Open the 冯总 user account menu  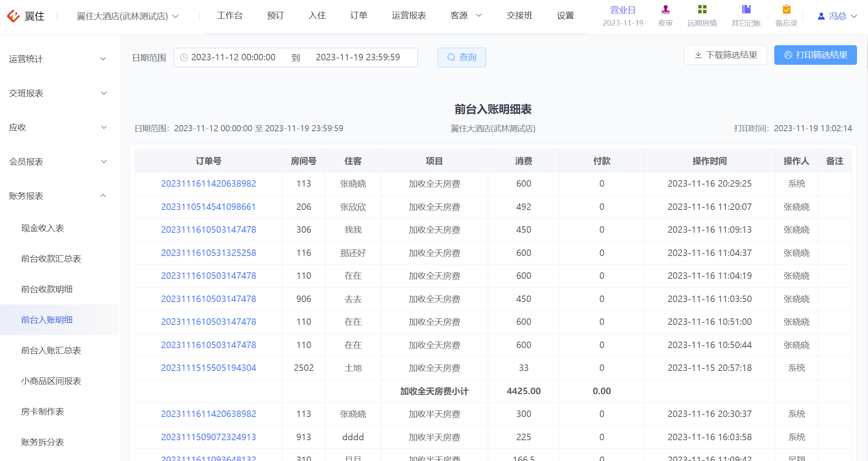pyautogui.click(x=837, y=16)
